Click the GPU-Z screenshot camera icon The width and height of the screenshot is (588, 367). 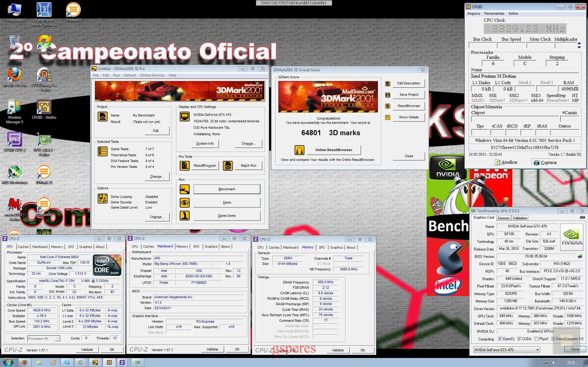click(x=582, y=217)
